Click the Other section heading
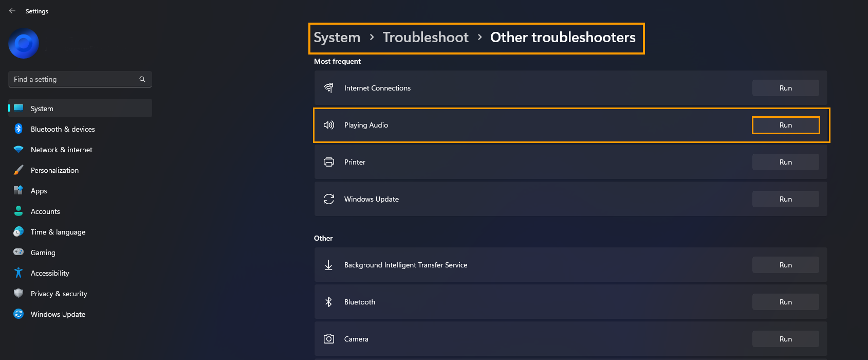 tap(323, 238)
